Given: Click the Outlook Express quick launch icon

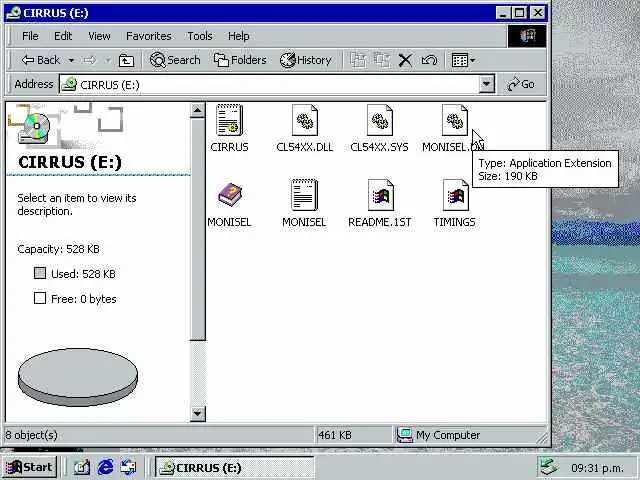Looking at the screenshot, I should [129, 467].
